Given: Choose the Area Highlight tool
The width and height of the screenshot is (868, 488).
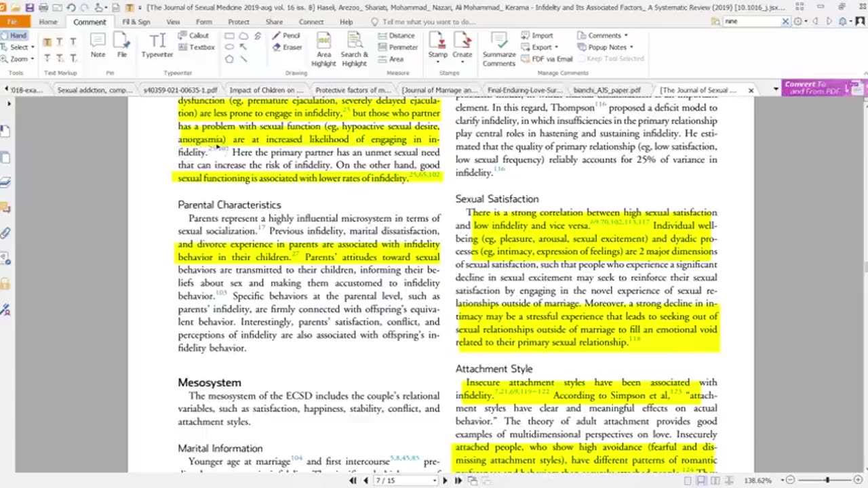Looking at the screenshot, I should click(323, 49).
